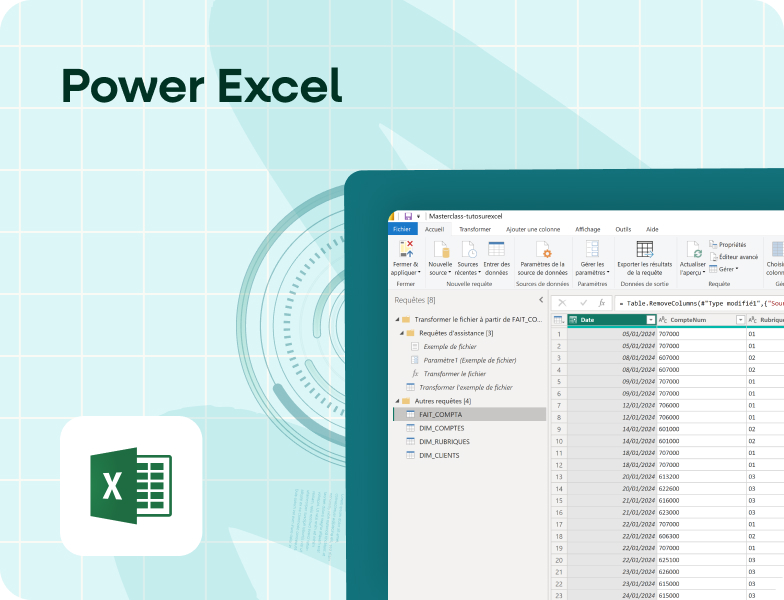Open the Outils tab

624,229
